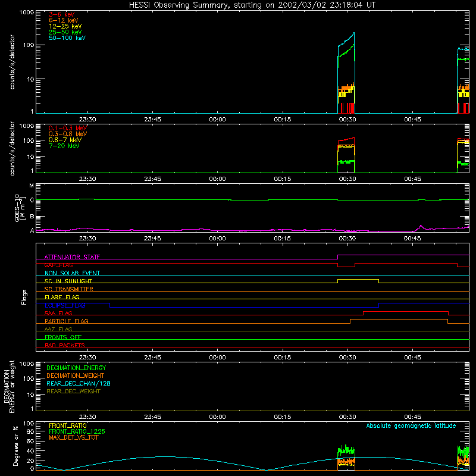Select the NON_SOLAR_EVENT flag label
The width and height of the screenshot is (476, 476).
(x=72, y=273)
